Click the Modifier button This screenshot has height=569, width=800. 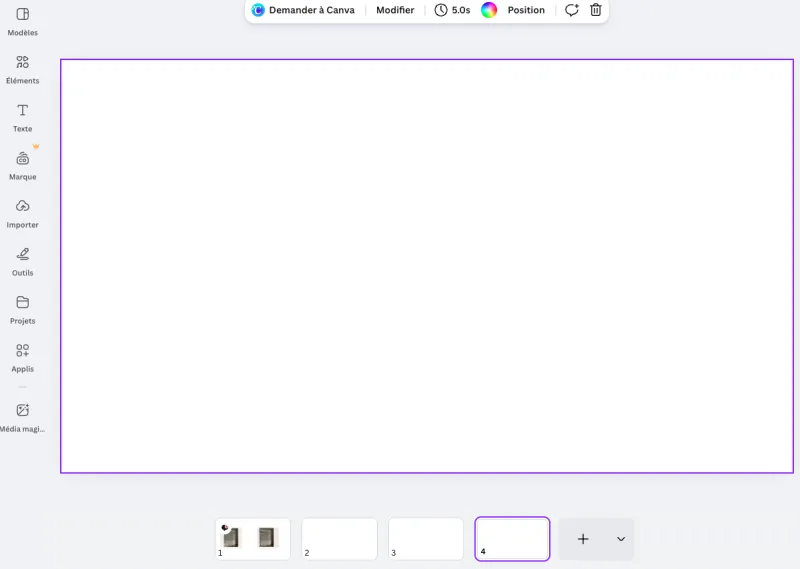[x=395, y=10]
